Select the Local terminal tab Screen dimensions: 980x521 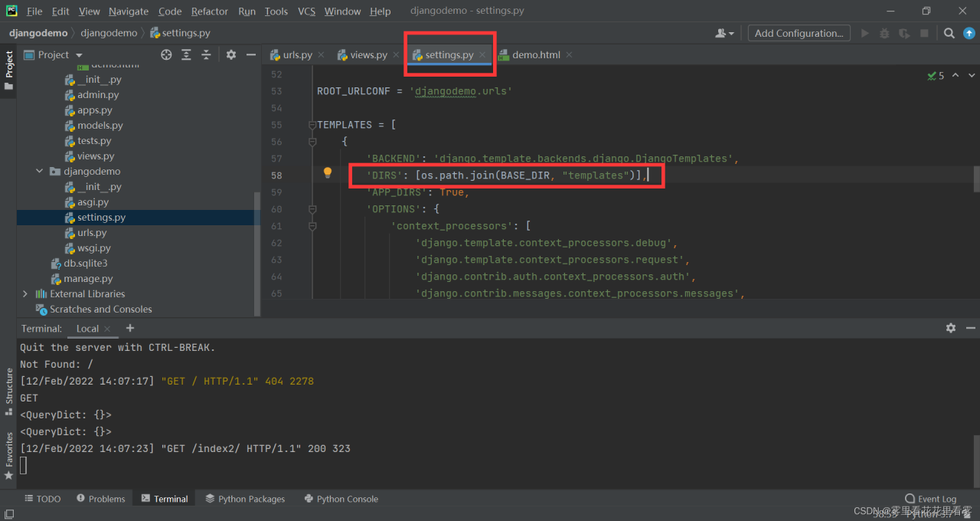(87, 328)
